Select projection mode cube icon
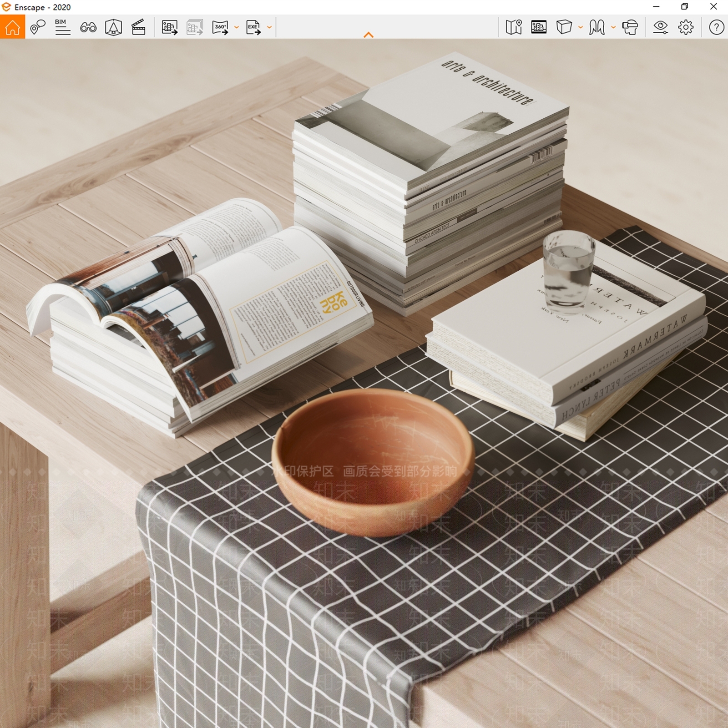Viewport: 728px width, 728px height. pyautogui.click(x=564, y=27)
